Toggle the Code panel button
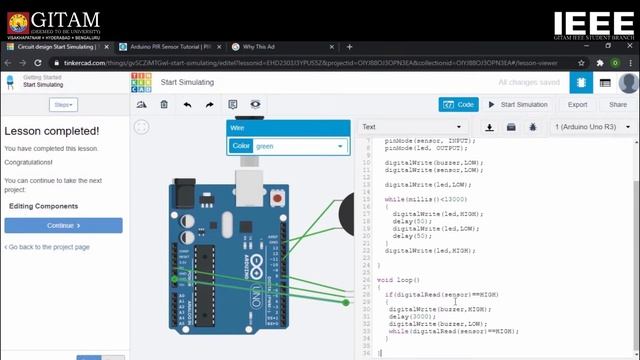Image resolution: width=640 pixels, height=360 pixels. coord(458,104)
